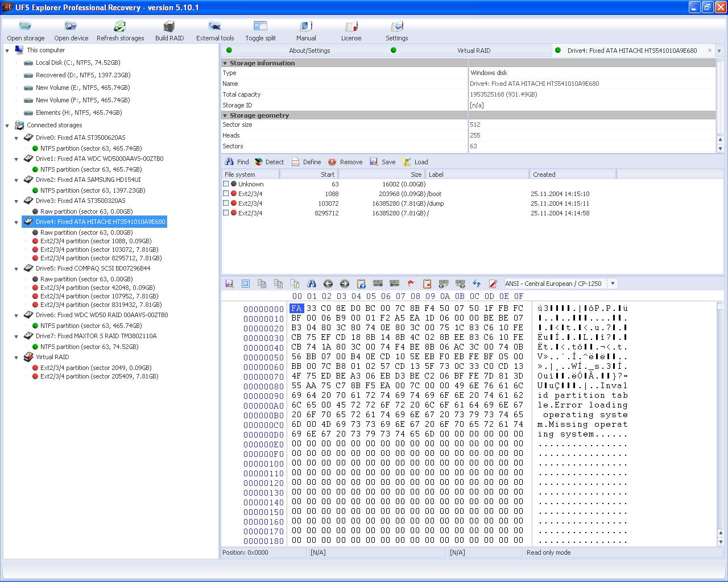
Task: Select Recovered (D:) volume in tree
Action: coord(83,75)
